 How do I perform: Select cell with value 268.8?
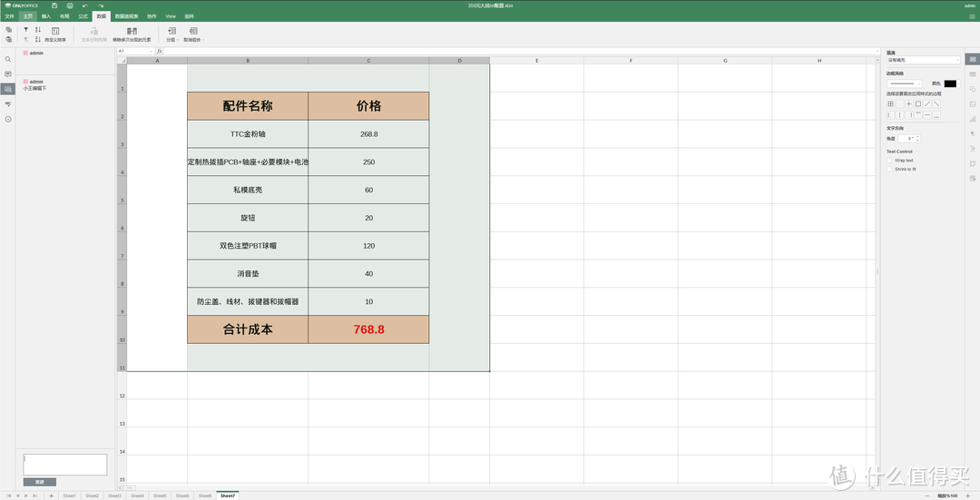pyautogui.click(x=368, y=133)
